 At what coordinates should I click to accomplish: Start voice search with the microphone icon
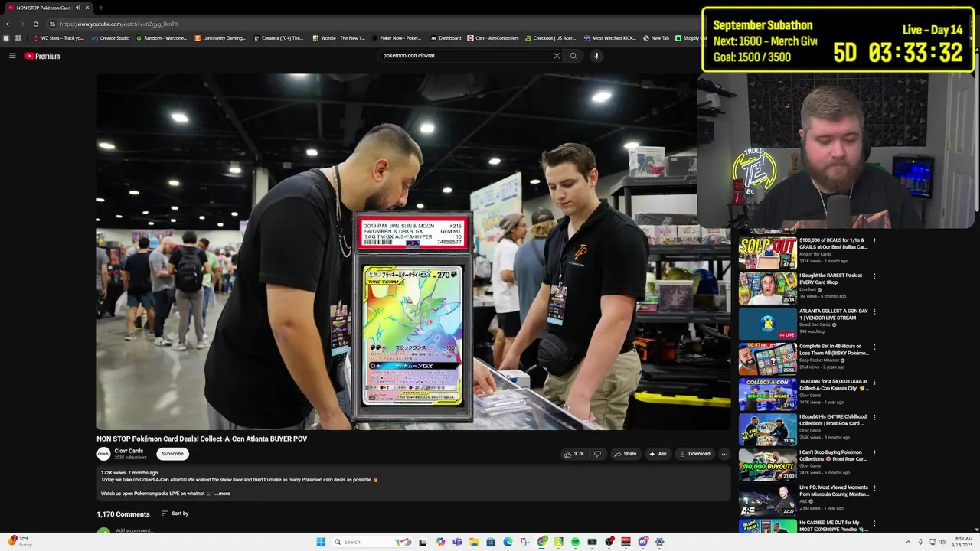596,56
